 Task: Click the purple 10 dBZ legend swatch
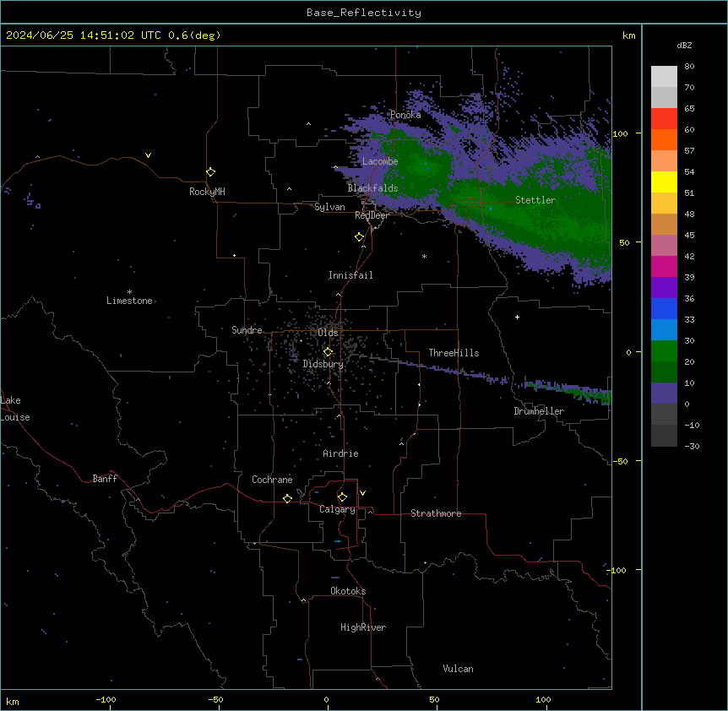(664, 393)
